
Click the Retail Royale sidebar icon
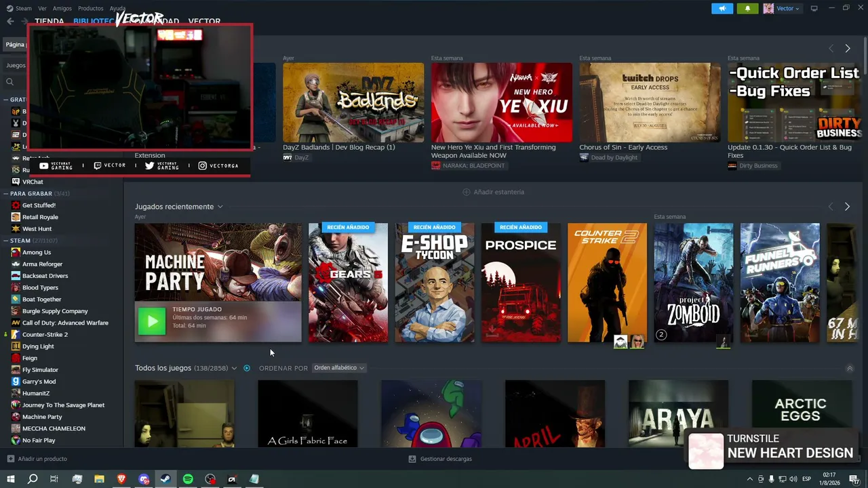[16, 217]
